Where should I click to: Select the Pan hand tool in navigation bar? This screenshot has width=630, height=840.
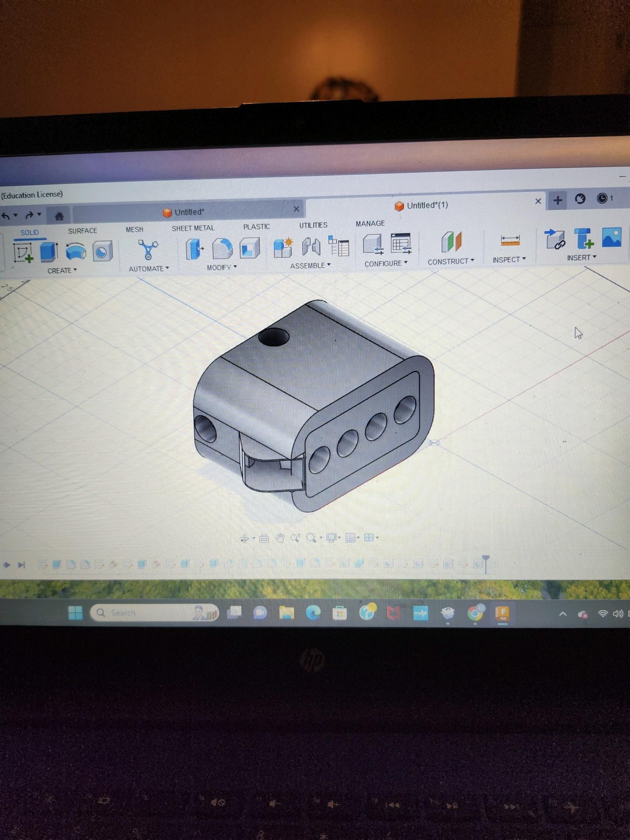(x=280, y=538)
